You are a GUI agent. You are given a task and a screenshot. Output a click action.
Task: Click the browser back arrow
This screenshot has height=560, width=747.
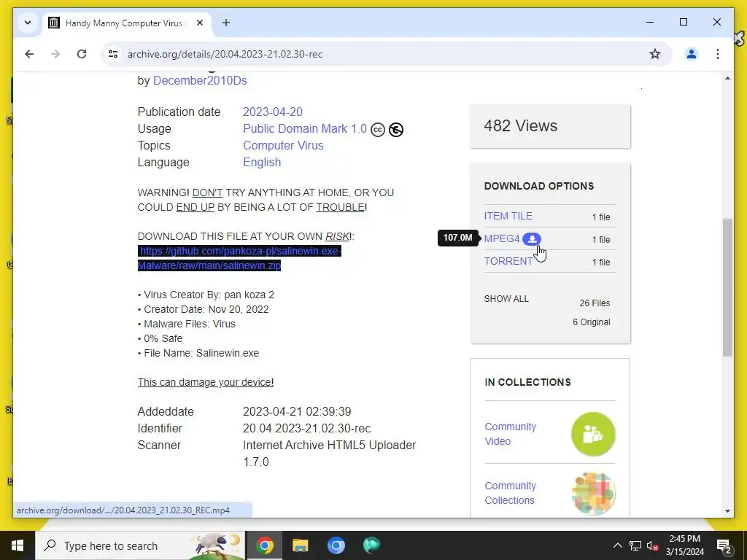point(29,54)
